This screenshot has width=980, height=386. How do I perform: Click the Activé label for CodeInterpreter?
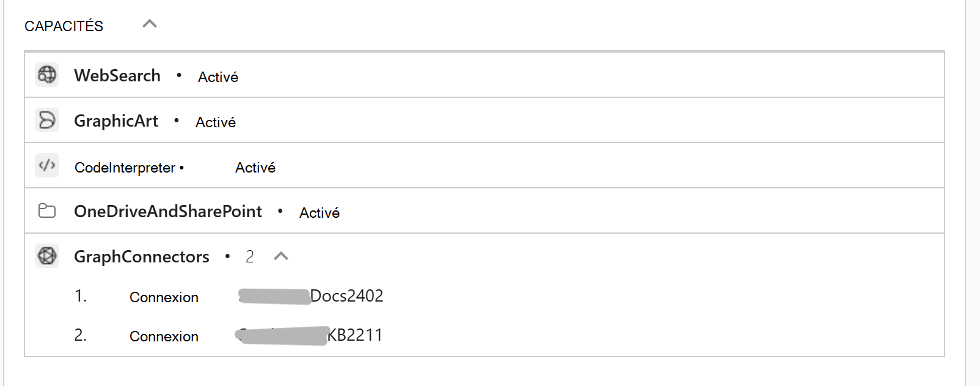[x=255, y=166]
